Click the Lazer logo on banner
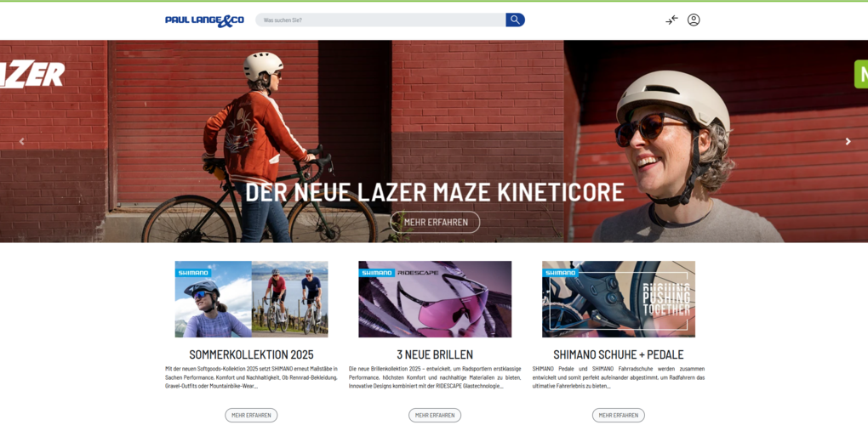This screenshot has width=868, height=425. pyautogui.click(x=32, y=74)
